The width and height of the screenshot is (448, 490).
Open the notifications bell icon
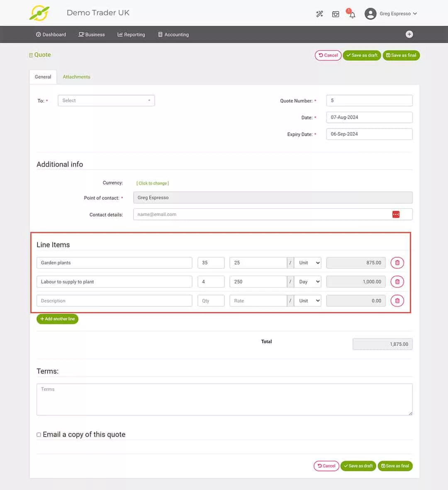click(x=352, y=15)
